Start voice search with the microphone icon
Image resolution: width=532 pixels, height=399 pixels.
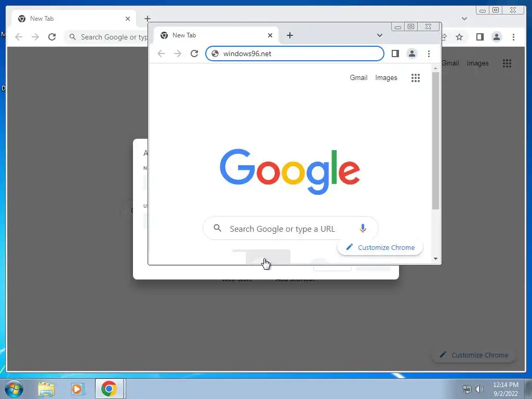(x=363, y=229)
